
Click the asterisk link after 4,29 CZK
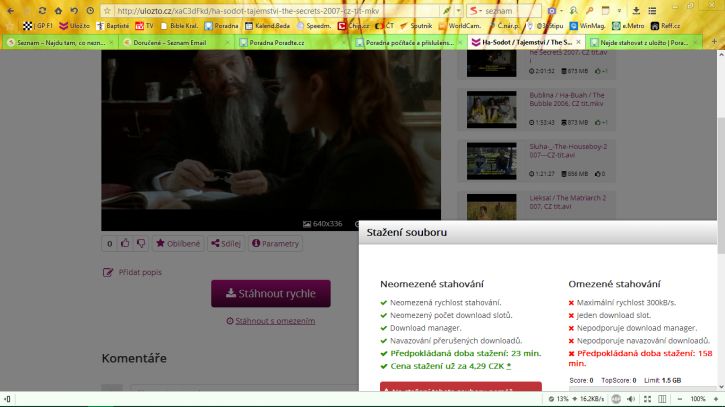(x=509, y=366)
